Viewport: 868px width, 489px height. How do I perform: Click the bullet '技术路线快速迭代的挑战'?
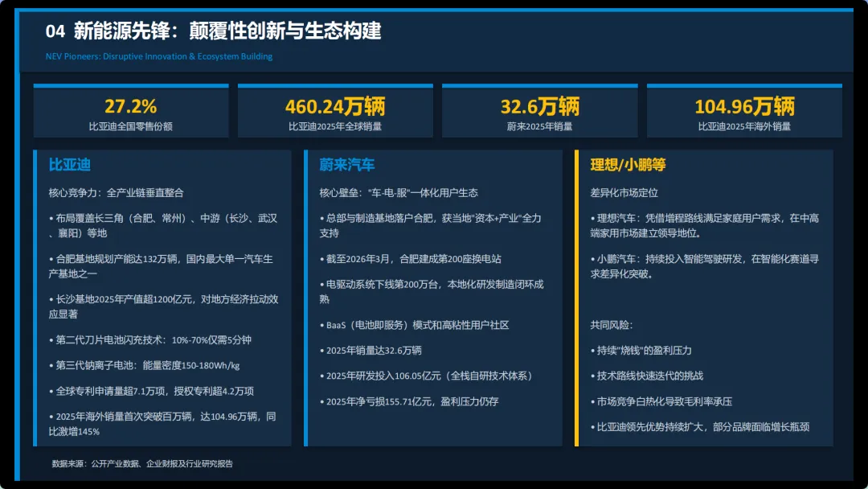(x=646, y=376)
